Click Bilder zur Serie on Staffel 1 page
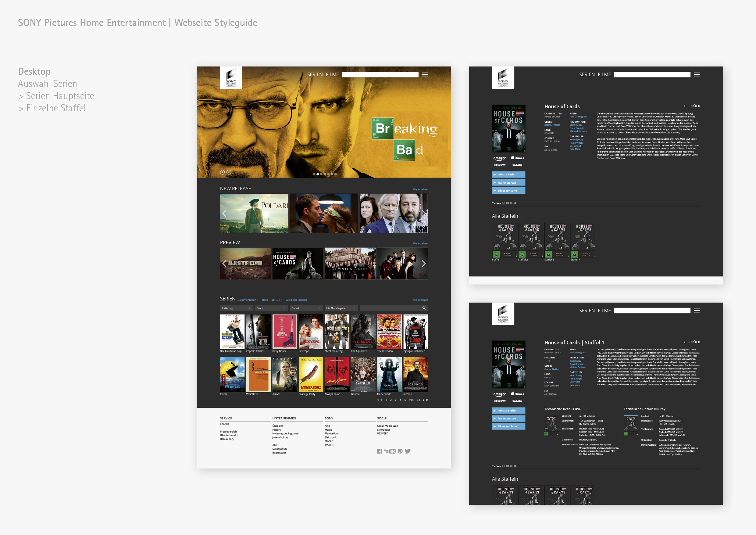Image resolution: width=756 pixels, height=535 pixels. pos(508,426)
